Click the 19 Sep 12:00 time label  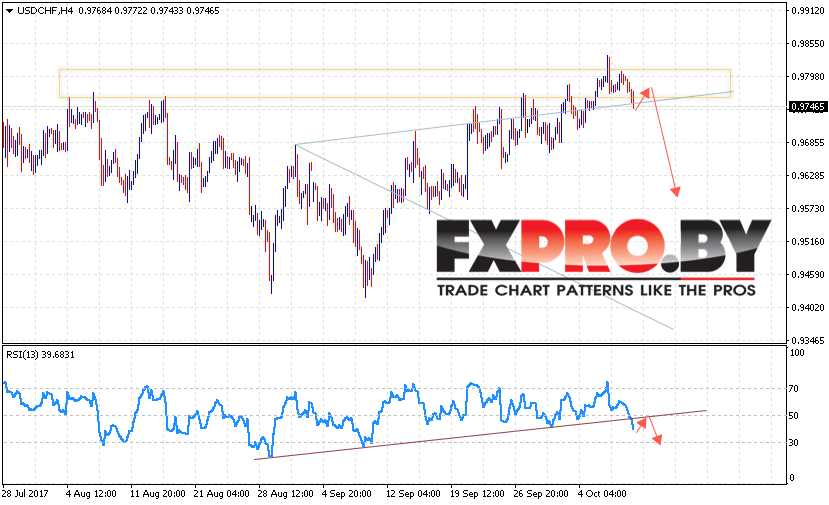coord(477,493)
